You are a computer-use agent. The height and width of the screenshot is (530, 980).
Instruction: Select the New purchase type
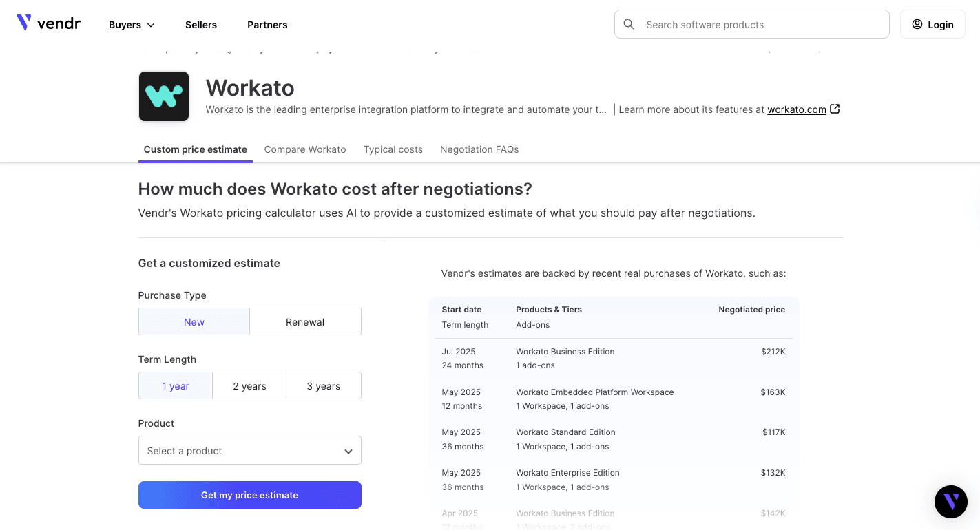(194, 321)
